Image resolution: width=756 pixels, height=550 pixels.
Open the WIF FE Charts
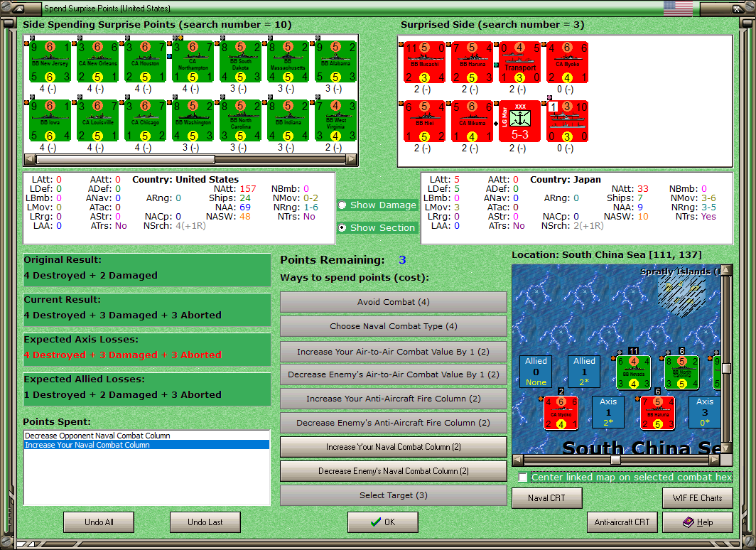coord(698,498)
